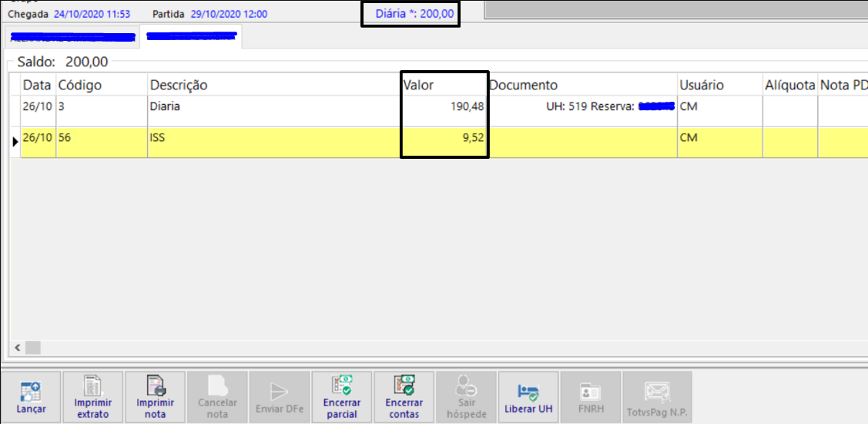Click Enviar DFe button
This screenshot has width=868, height=424.
pyautogui.click(x=280, y=396)
